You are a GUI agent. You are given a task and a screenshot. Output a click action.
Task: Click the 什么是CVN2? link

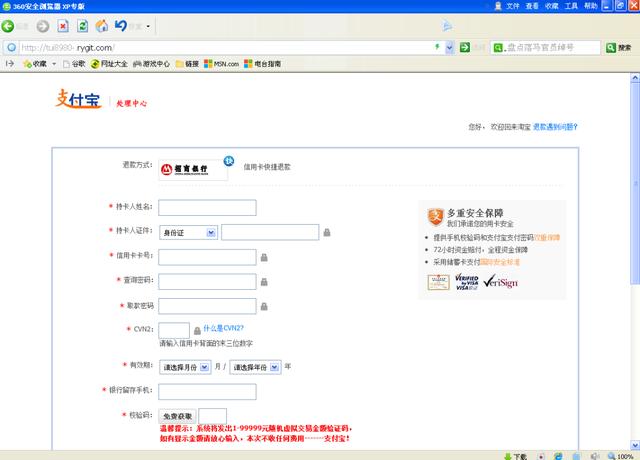click(x=223, y=328)
